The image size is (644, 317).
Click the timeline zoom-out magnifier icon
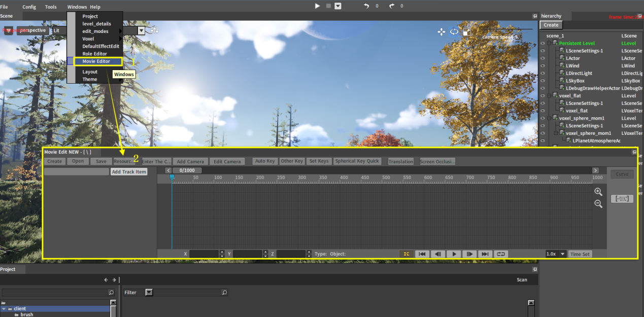(598, 204)
